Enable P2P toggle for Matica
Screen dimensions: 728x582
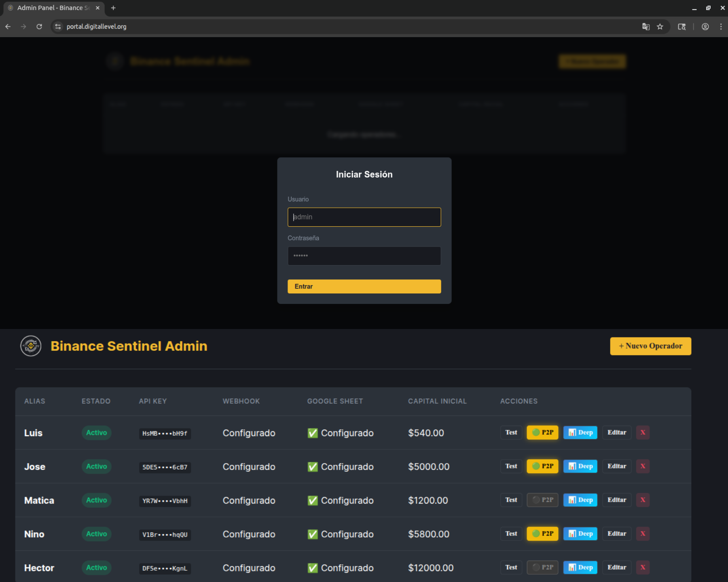(542, 500)
